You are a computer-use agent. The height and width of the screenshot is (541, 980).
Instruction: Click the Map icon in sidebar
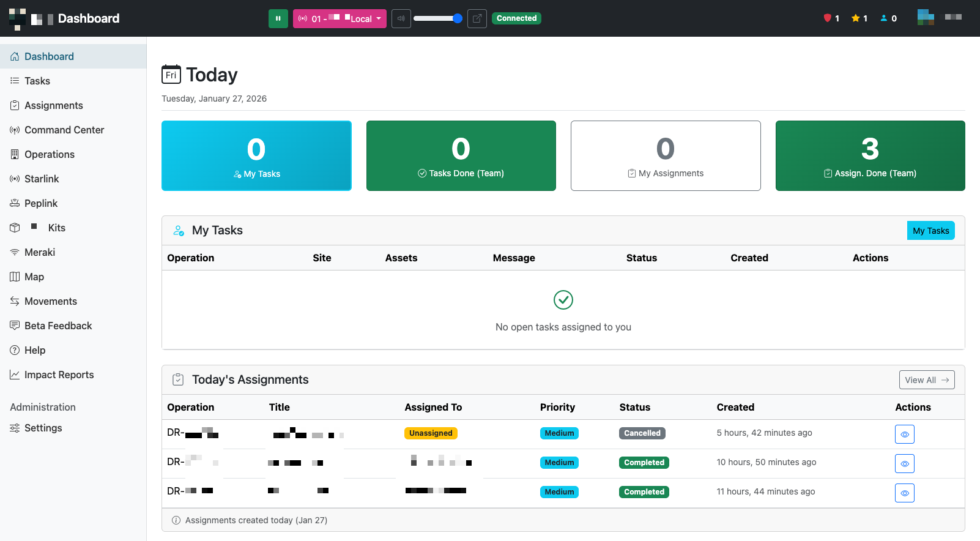pos(15,277)
